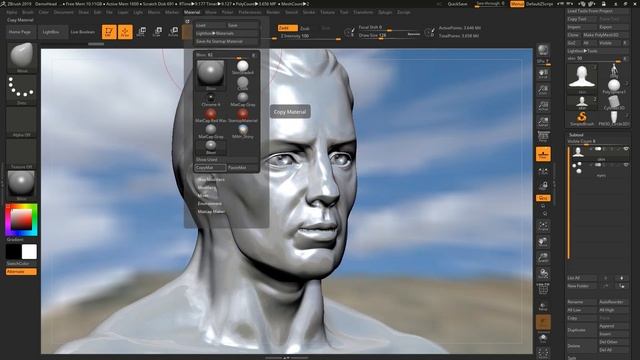Open the Document menu
This screenshot has height=360, width=640.
(x=64, y=12)
